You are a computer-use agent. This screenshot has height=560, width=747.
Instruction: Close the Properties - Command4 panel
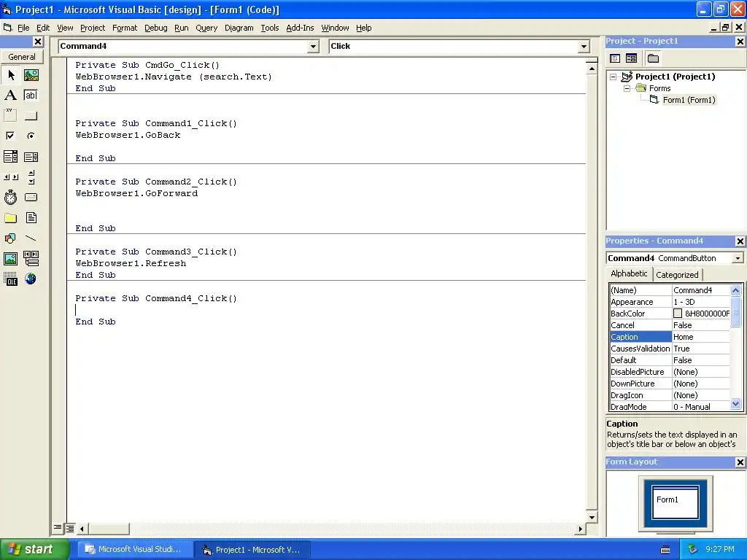(x=740, y=241)
